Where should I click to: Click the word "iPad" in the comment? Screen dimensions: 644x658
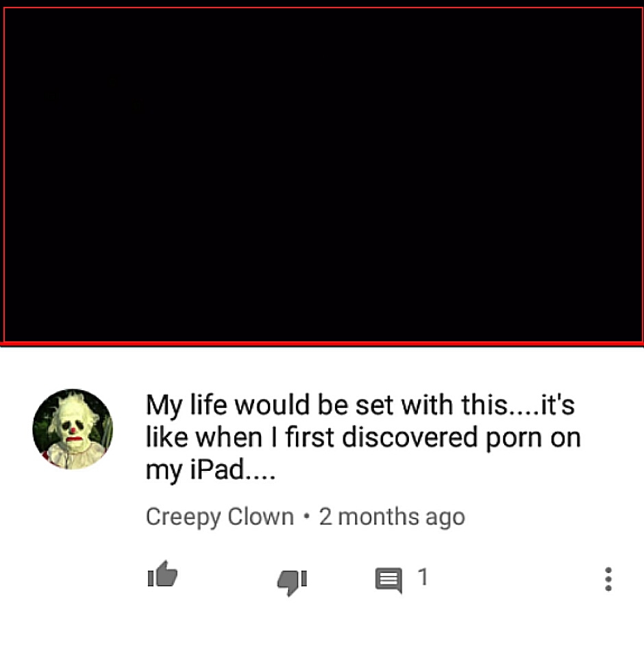[x=217, y=468]
